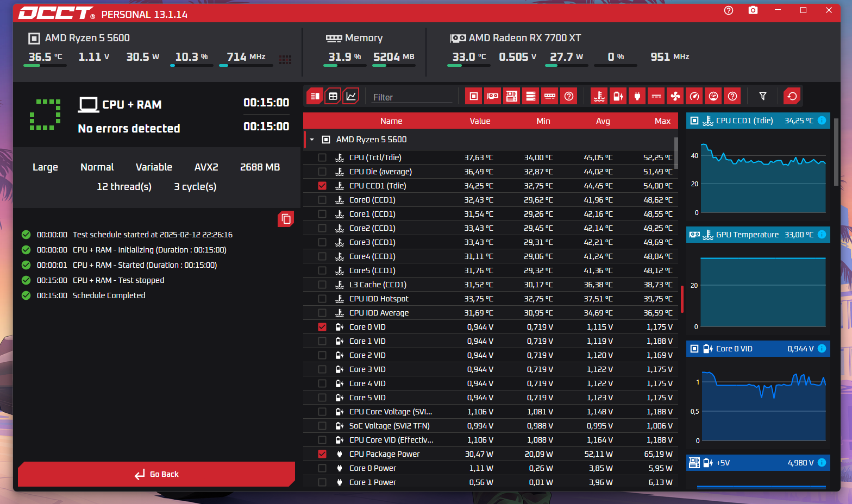Uncheck the CPU Package Power checkbox
Screen dimensions: 852x504
[x=322, y=454]
